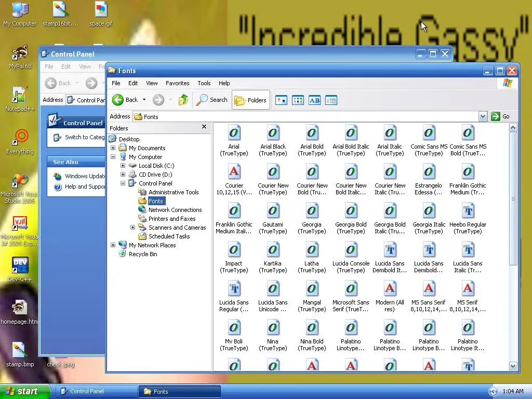Expand Local Disk (C:) tree node

click(123, 166)
